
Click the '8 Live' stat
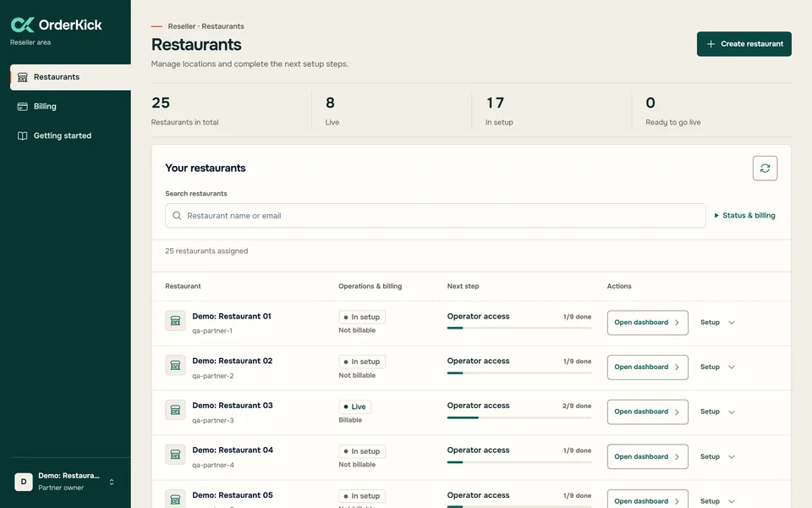pos(332,111)
